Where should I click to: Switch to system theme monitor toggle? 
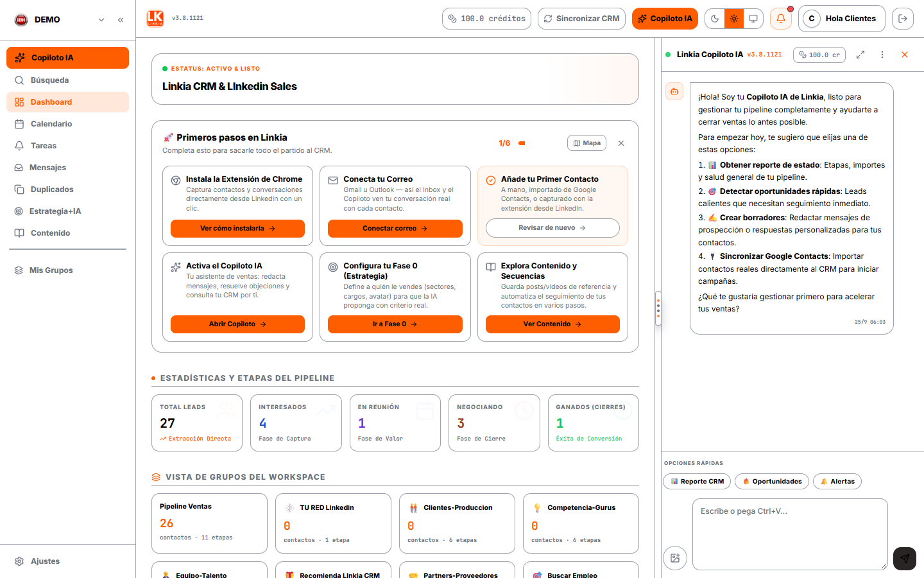click(x=753, y=19)
